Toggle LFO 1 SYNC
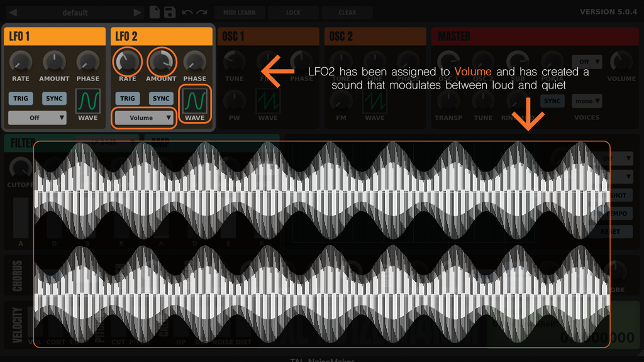 point(54,99)
